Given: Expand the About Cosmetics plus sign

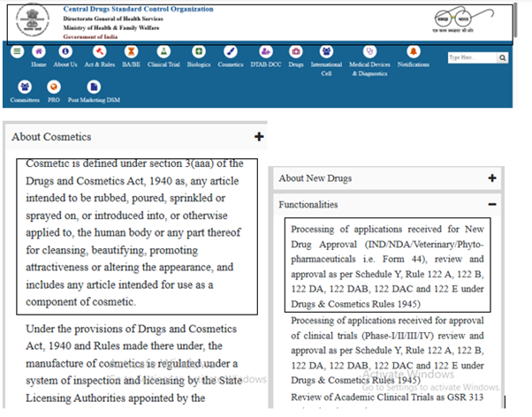Looking at the screenshot, I should click(259, 137).
